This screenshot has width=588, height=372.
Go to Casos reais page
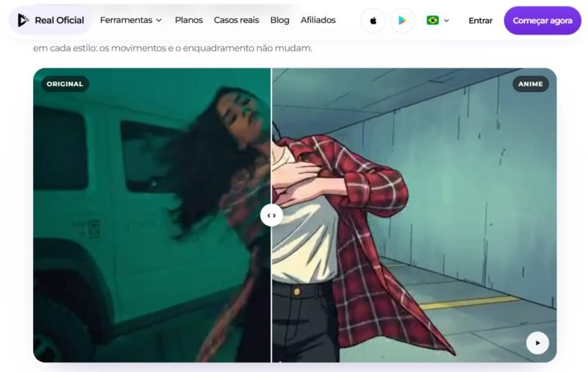click(x=236, y=21)
